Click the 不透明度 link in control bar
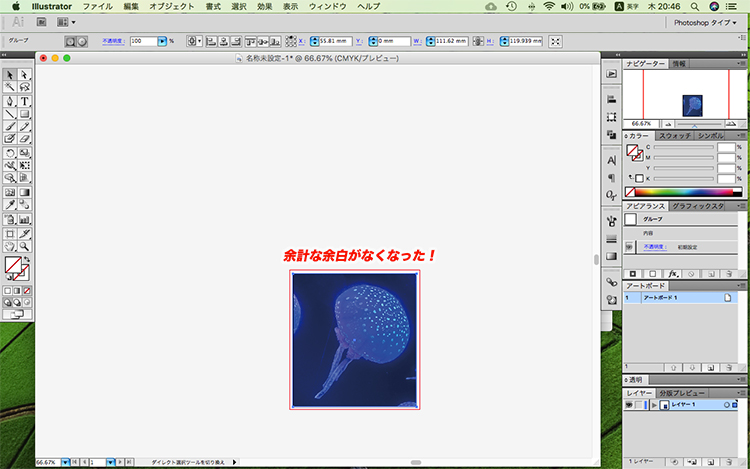The width and height of the screenshot is (750, 469). pyautogui.click(x=113, y=41)
